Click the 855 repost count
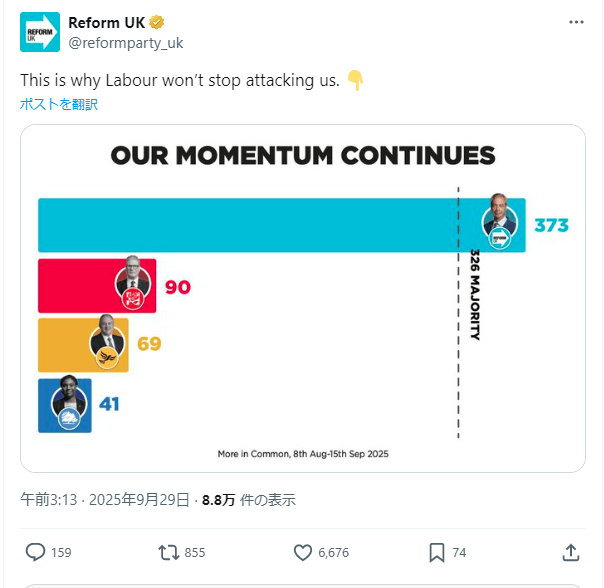604x588 pixels. coord(195,553)
